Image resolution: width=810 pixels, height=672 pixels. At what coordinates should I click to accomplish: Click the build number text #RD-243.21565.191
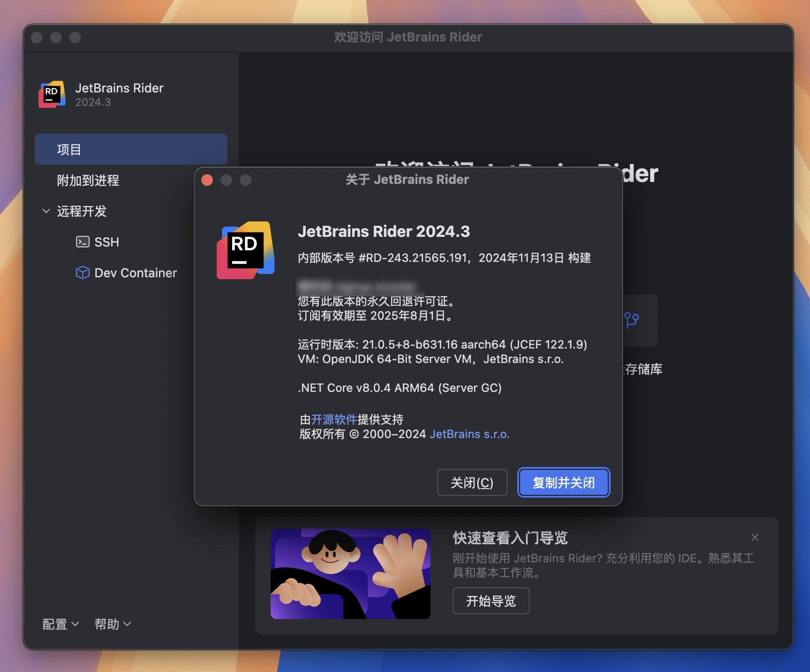413,258
